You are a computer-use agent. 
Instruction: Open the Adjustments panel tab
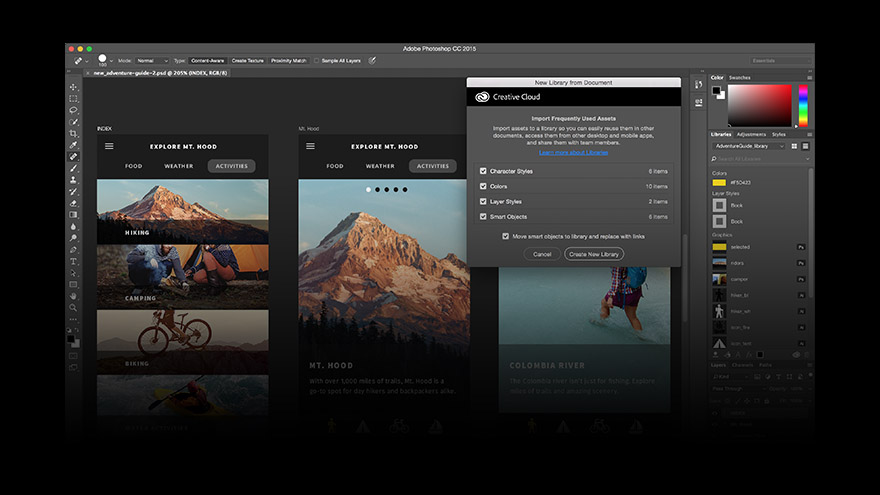751,134
